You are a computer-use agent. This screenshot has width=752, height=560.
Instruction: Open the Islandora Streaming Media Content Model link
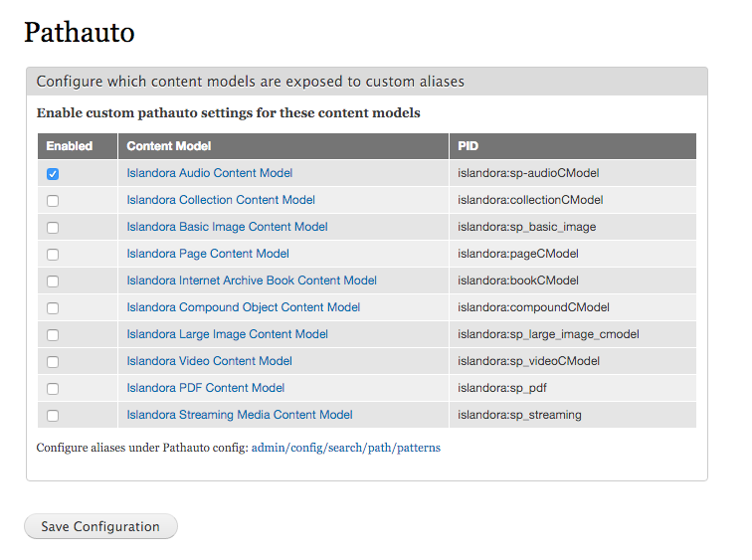pyautogui.click(x=240, y=415)
